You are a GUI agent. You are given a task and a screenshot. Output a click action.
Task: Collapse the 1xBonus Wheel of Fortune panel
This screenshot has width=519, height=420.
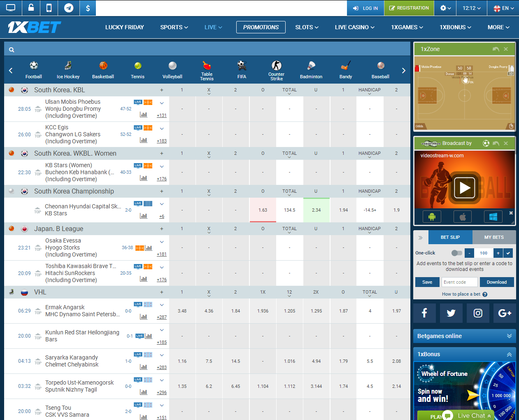coord(509,355)
